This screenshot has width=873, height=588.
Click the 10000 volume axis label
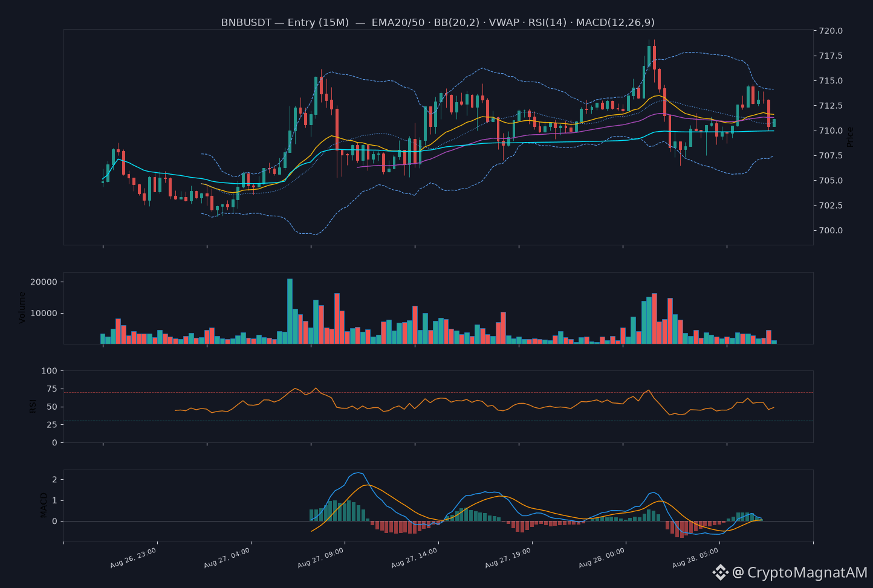[x=44, y=313]
